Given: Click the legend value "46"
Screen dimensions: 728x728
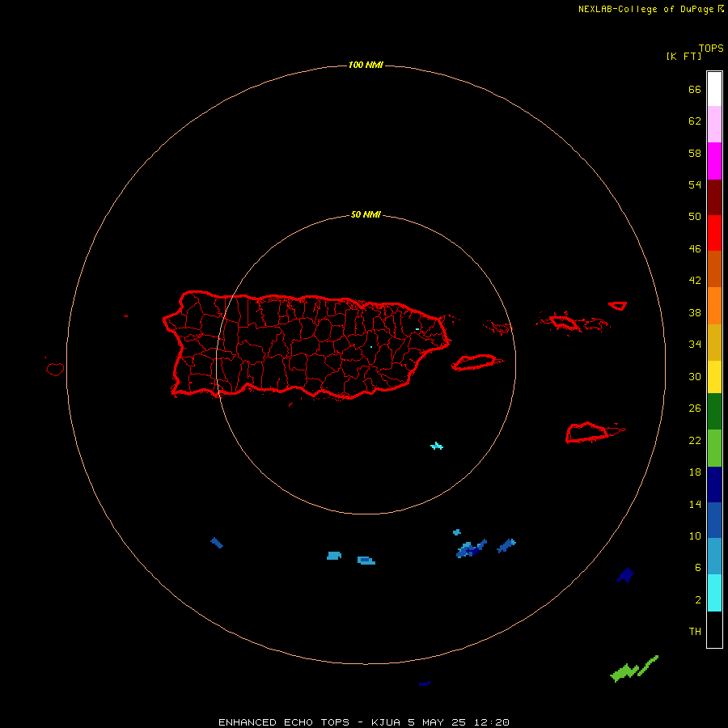Looking at the screenshot, I should [x=695, y=249].
